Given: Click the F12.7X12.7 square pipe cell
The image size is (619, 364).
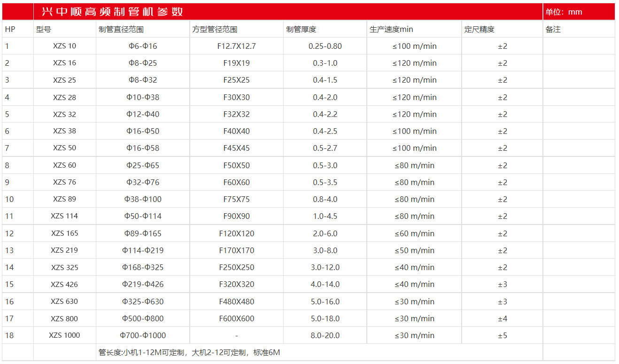Looking at the screenshot, I should (x=236, y=46).
